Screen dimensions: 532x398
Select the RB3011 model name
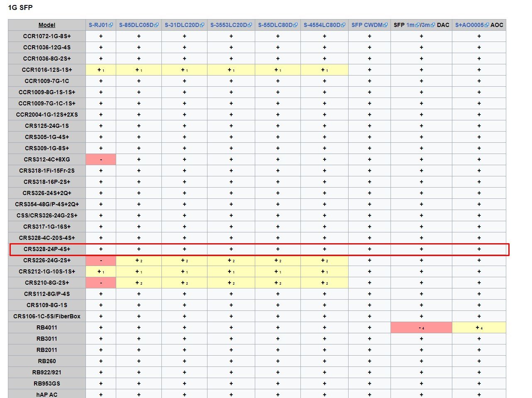[47, 339]
